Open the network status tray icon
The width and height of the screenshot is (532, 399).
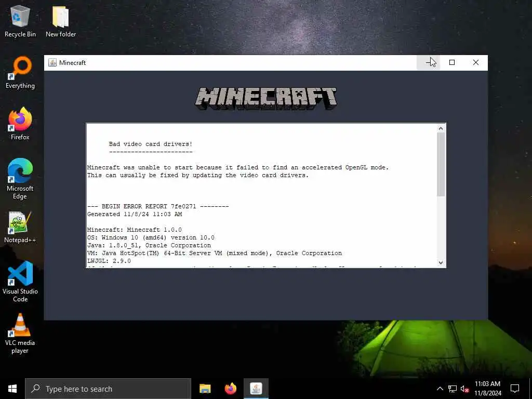[x=453, y=389]
